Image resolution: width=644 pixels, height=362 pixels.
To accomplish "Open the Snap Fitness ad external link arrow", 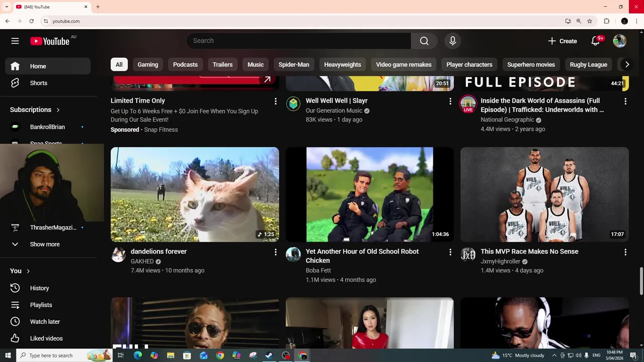I will coord(268,79).
